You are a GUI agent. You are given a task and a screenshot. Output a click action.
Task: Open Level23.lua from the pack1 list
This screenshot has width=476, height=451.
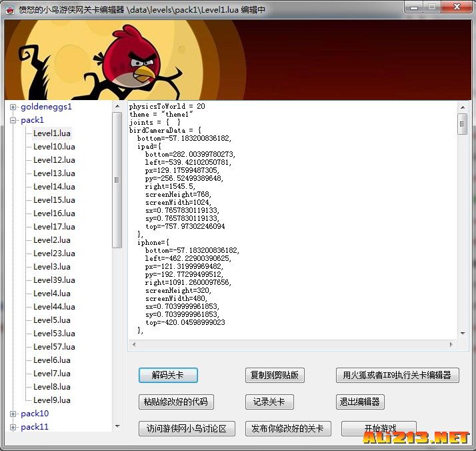click(54, 254)
